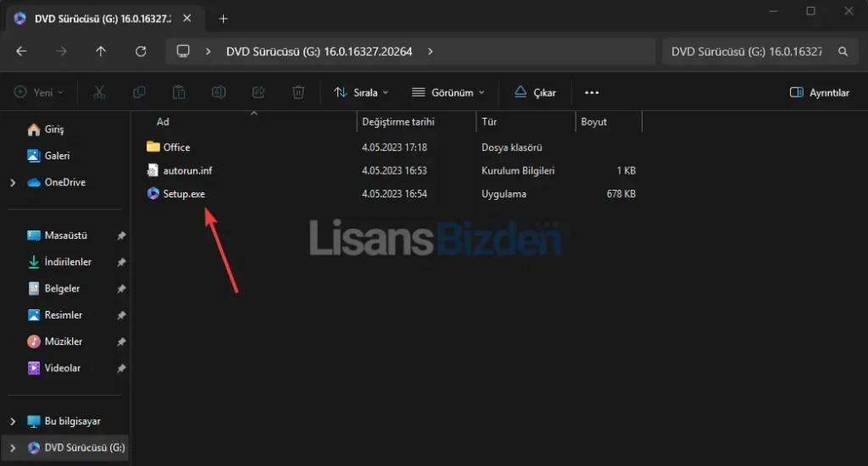868x466 pixels.
Task: Expand the OneDrive tree node
Action: point(13,182)
